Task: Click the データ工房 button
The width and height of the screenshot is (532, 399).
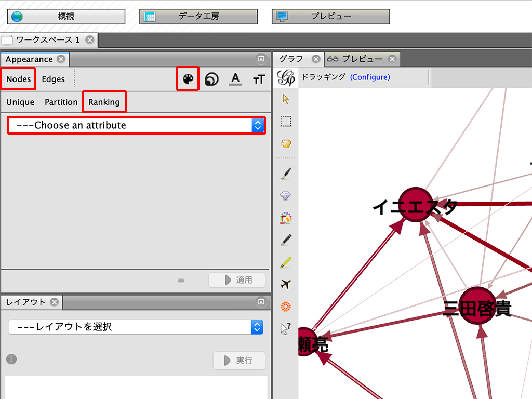Action: coord(198,17)
